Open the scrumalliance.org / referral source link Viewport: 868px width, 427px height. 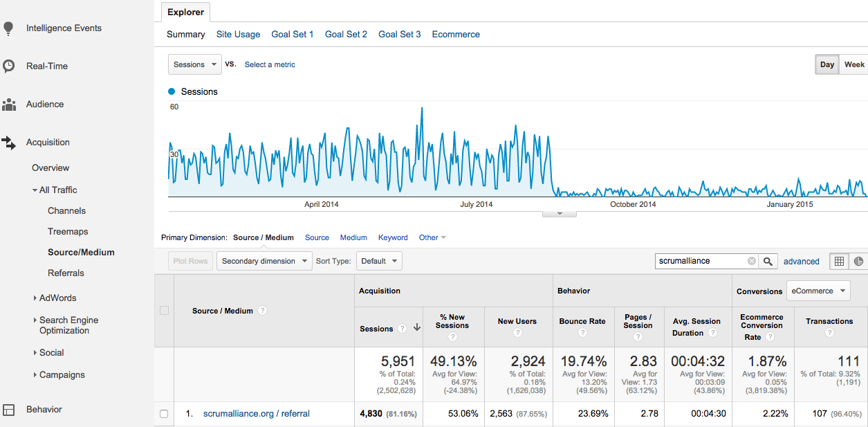(256, 413)
